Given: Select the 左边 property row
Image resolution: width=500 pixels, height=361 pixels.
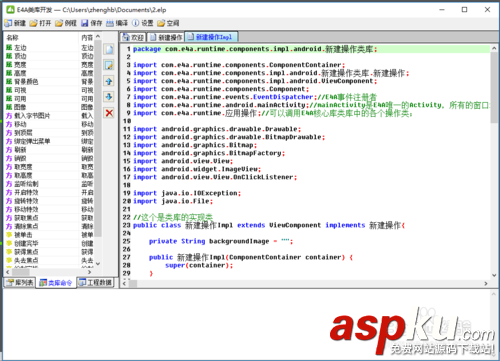Looking at the screenshot, I should (49, 48).
